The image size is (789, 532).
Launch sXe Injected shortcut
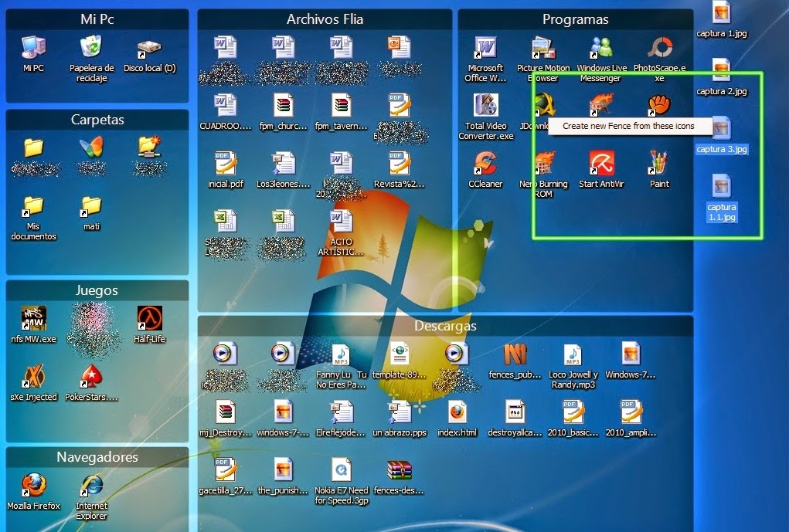tap(34, 377)
